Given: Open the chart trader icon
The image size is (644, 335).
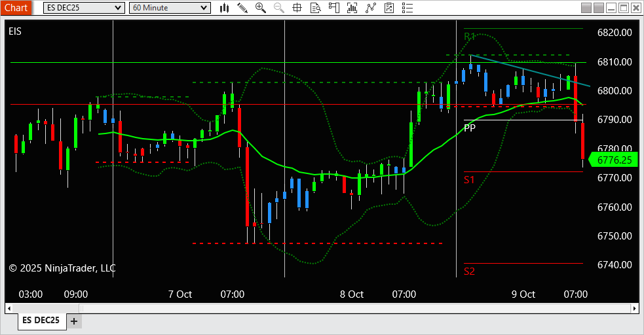Looking at the screenshot, I should tap(334, 8).
